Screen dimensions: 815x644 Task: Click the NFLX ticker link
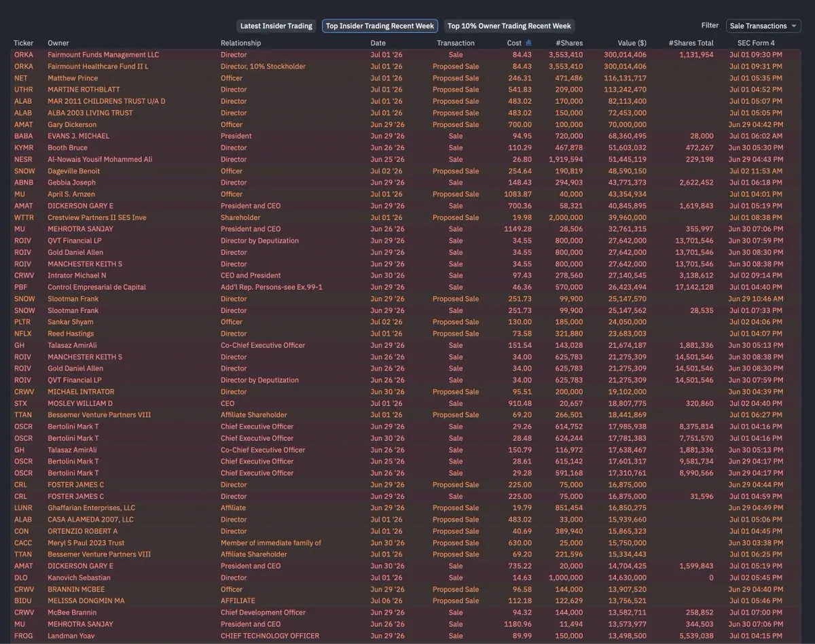pyautogui.click(x=22, y=334)
